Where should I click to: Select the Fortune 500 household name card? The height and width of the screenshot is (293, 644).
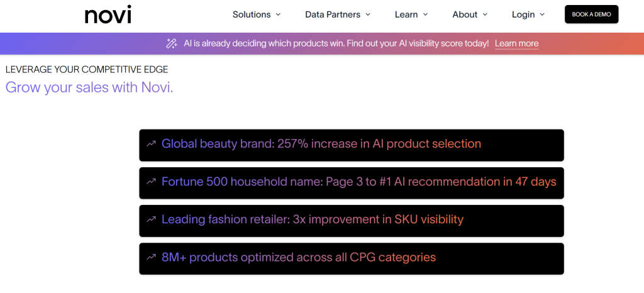tap(351, 182)
